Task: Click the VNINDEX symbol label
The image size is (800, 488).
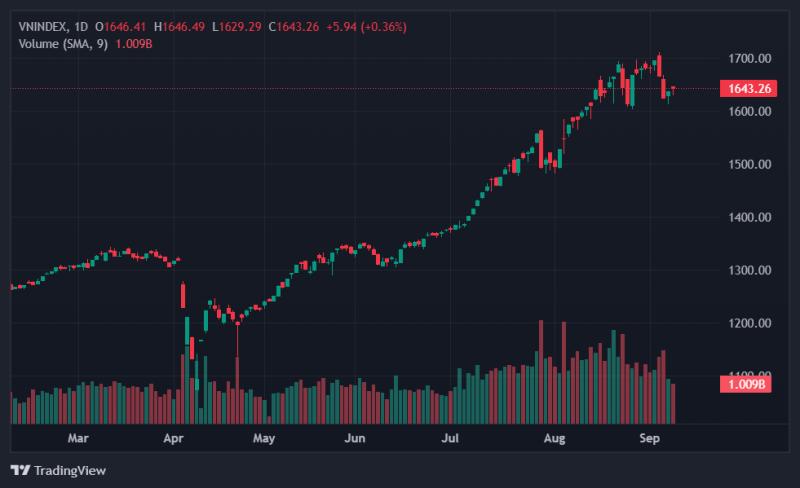Action: [44, 27]
